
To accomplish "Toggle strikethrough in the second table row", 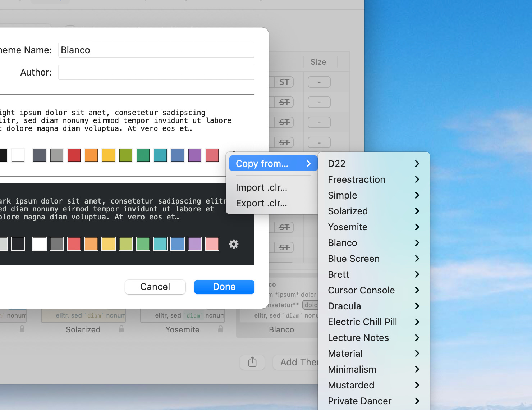I will (284, 102).
